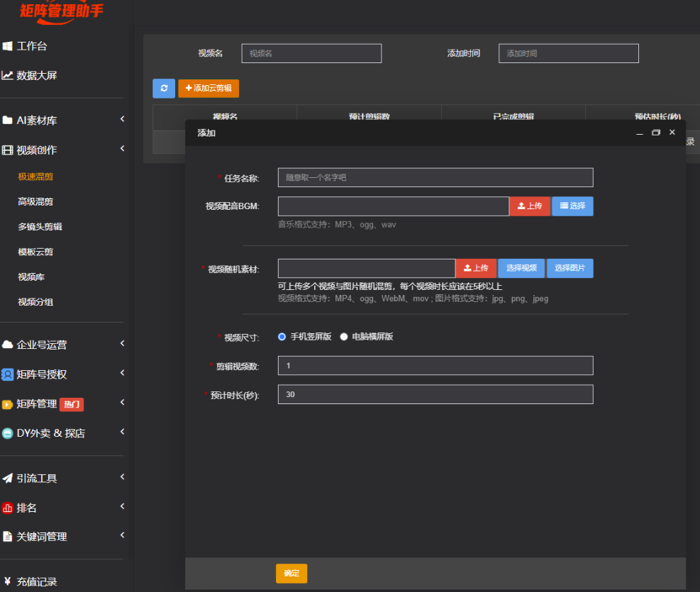Viewport: 700px width, 592px height.
Task: Click the red 上传 button for BGM
Action: (530, 206)
